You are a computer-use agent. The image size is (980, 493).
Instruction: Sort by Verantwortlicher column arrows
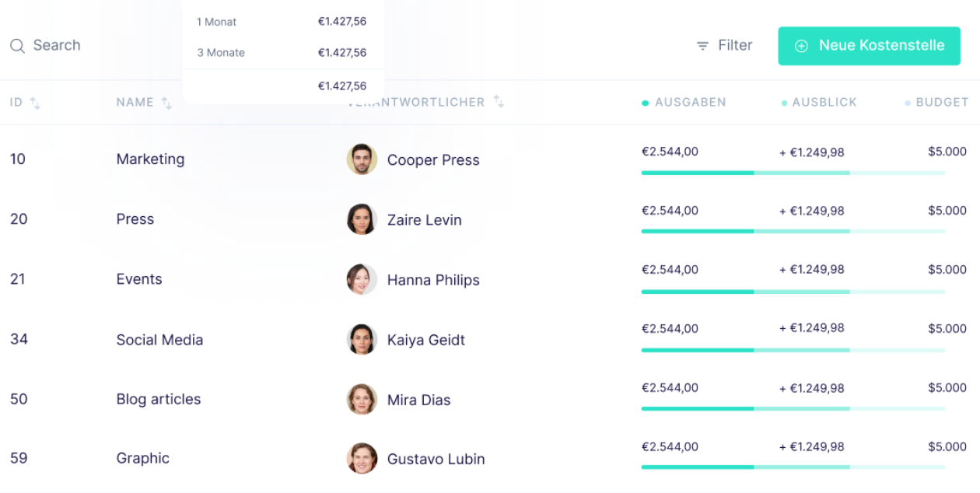(499, 102)
